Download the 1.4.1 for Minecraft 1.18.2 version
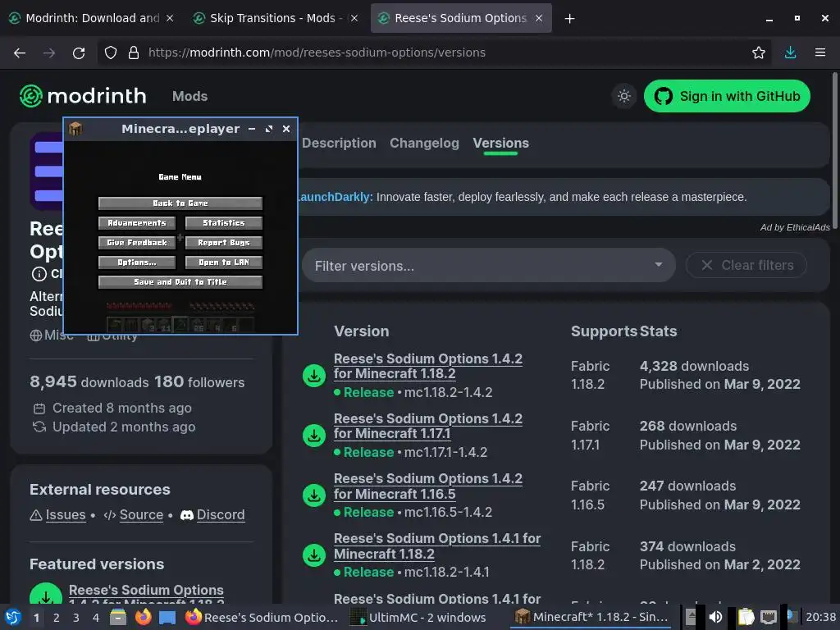Image resolution: width=840 pixels, height=630 pixels. tap(314, 555)
